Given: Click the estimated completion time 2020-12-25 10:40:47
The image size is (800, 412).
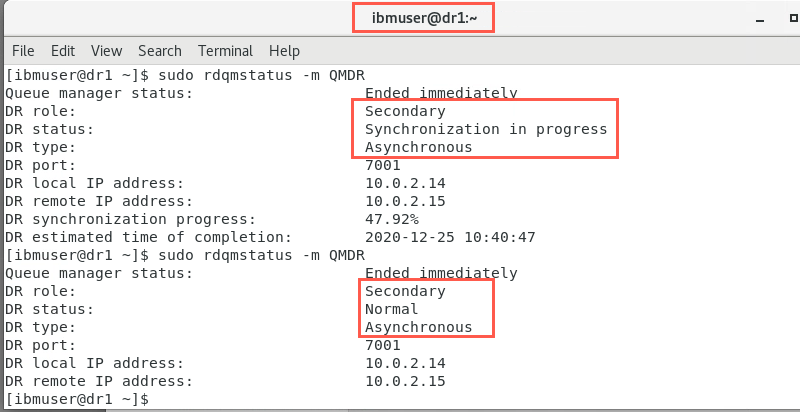Looking at the screenshot, I should [450, 237].
